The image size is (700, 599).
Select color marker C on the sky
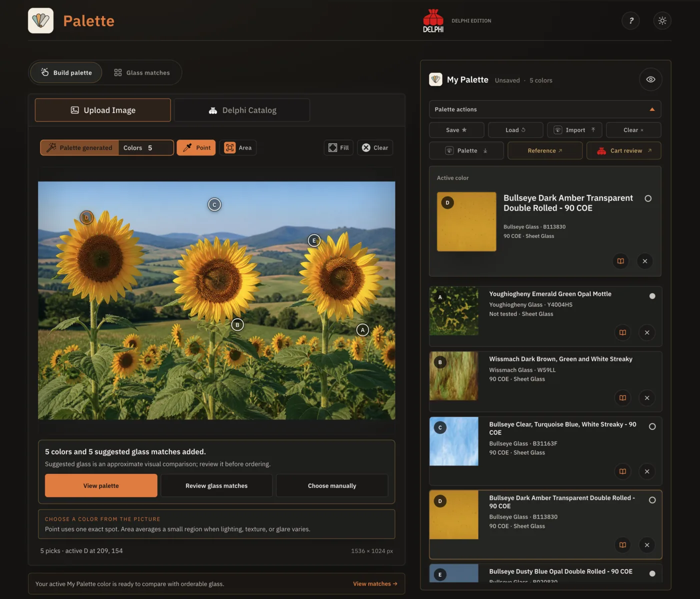[214, 204]
